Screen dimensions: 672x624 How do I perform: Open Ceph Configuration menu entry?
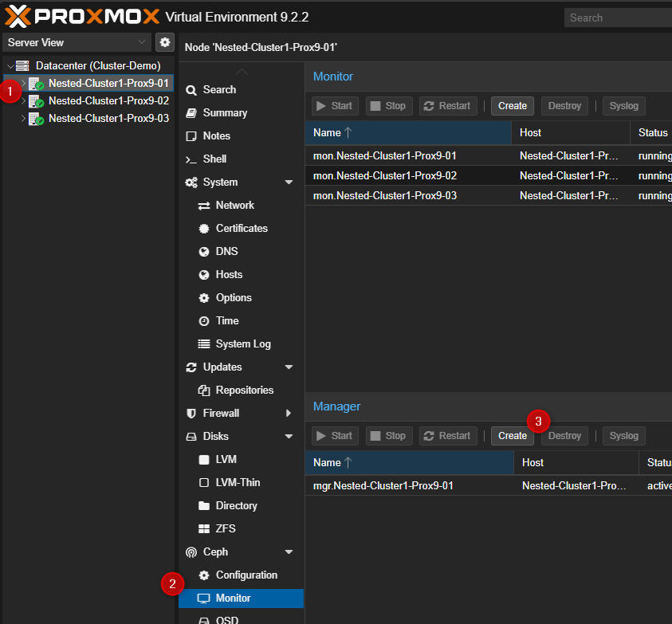[242, 575]
